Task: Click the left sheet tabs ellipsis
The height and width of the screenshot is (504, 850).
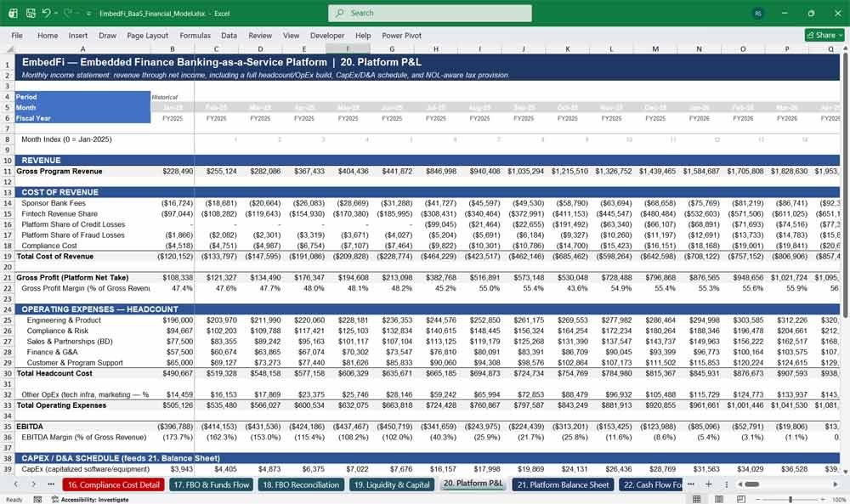Action: [x=51, y=484]
